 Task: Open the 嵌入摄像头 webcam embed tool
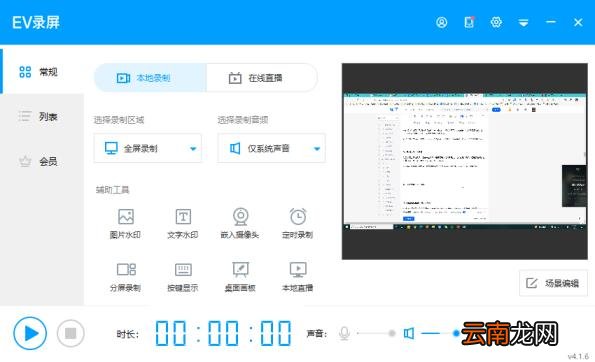pyautogui.click(x=240, y=223)
